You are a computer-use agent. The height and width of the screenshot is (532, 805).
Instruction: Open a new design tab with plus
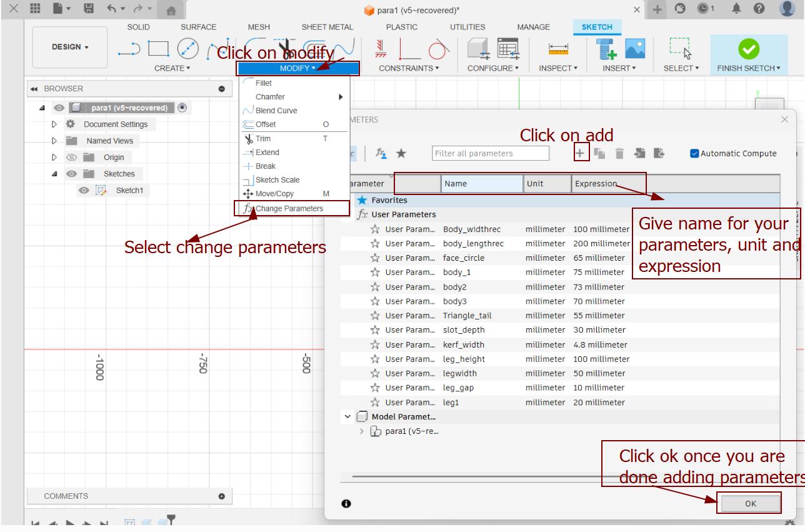pos(657,9)
